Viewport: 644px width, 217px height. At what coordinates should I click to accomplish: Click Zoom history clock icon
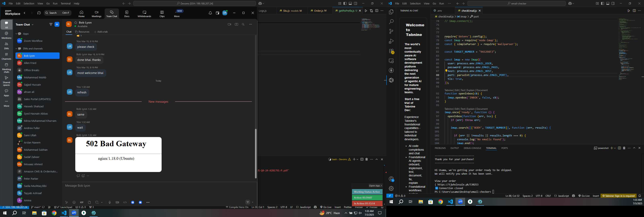[x=39, y=13]
